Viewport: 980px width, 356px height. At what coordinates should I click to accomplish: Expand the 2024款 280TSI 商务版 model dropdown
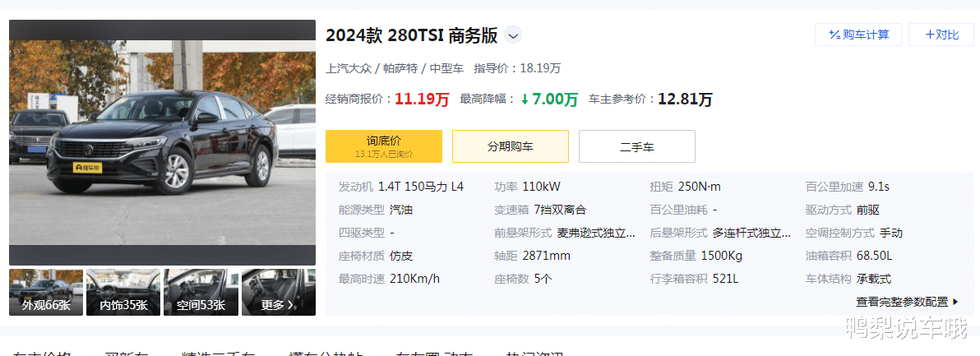coord(513,35)
